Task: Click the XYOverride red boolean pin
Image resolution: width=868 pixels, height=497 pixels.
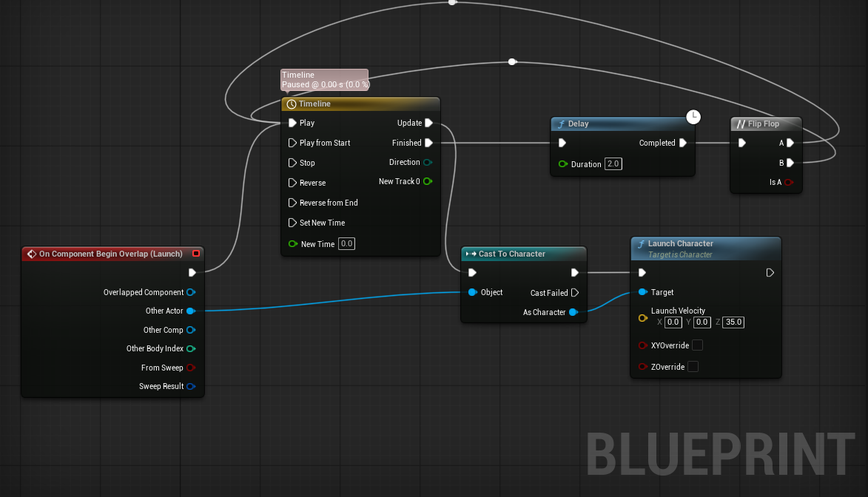Action: [x=643, y=345]
